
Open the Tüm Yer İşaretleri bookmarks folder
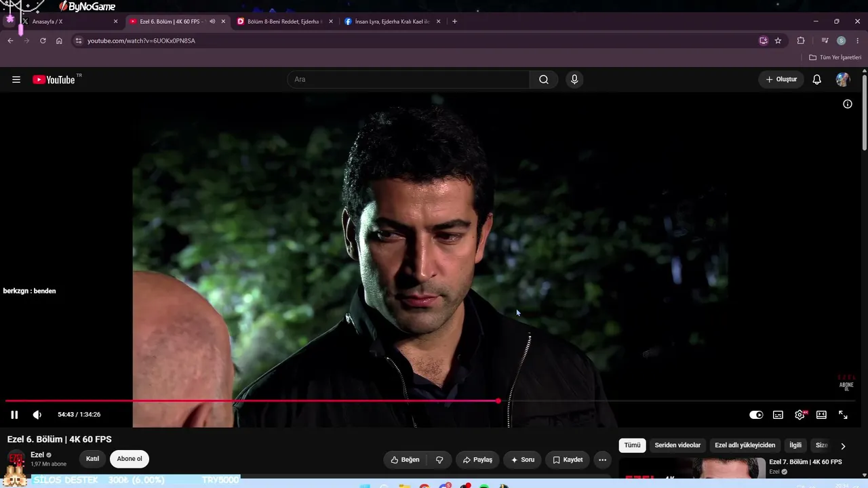(x=835, y=58)
